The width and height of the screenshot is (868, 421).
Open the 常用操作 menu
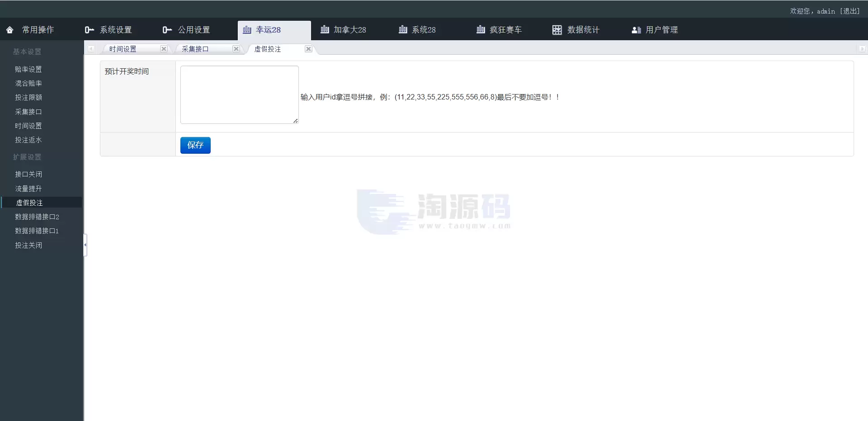point(38,30)
